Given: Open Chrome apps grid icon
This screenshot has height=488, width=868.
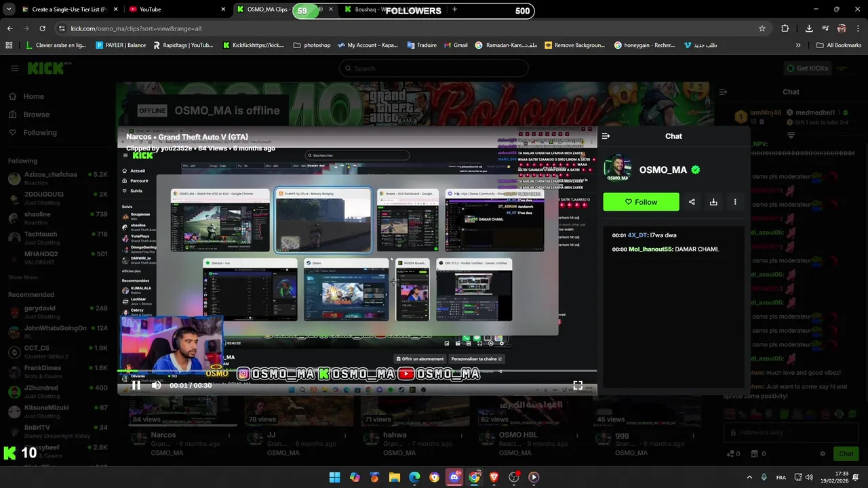Looking at the screenshot, I should pos(9,45).
